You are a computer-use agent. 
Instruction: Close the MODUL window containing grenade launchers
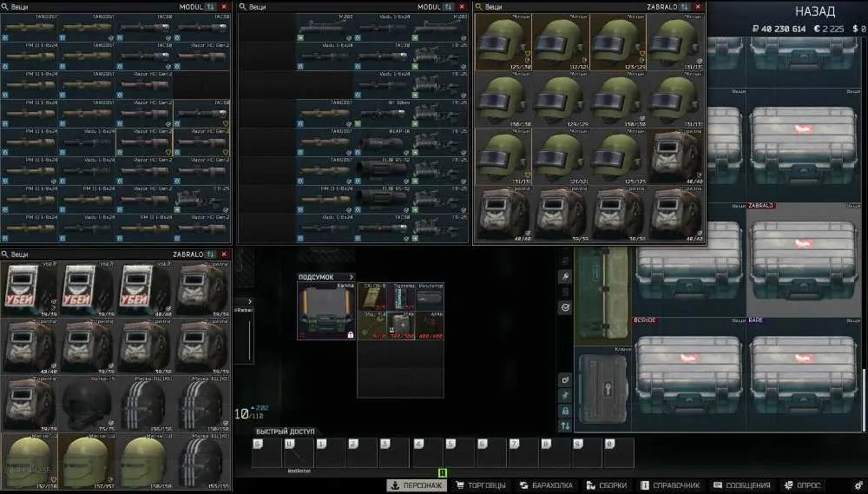pos(463,7)
